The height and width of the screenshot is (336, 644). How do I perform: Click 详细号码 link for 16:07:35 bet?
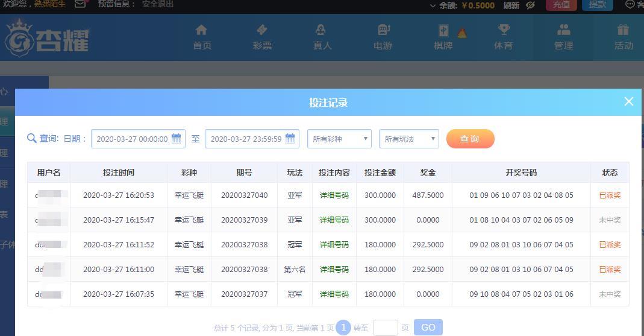[334, 294]
